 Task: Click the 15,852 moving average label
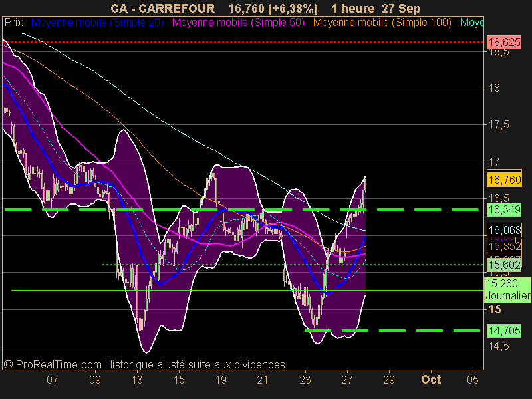505,247
